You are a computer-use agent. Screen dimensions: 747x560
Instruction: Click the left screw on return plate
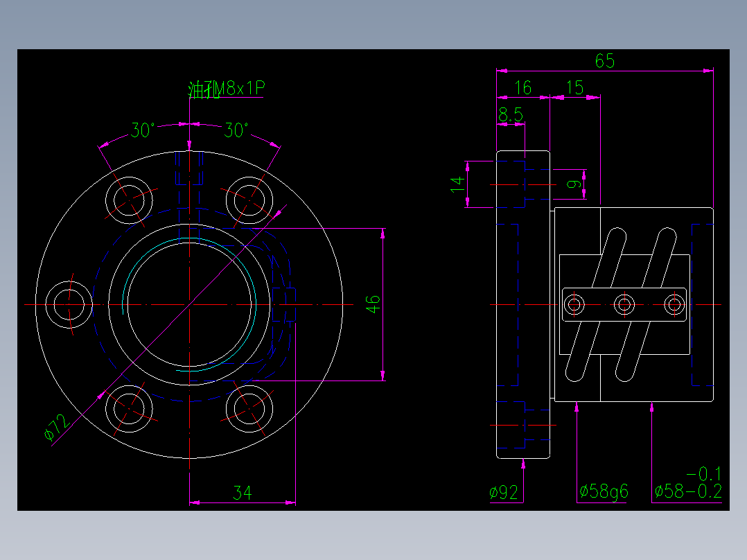pyautogui.click(x=574, y=304)
